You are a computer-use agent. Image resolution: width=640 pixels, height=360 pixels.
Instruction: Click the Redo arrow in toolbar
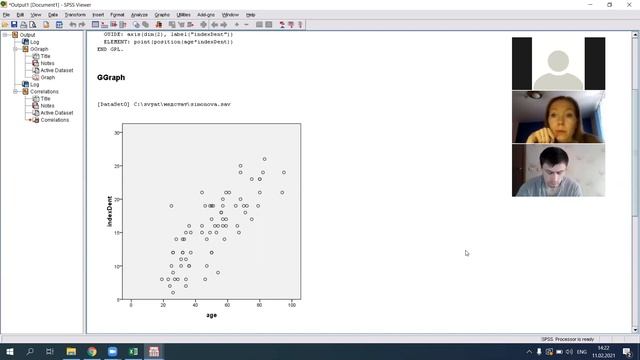(82, 24)
